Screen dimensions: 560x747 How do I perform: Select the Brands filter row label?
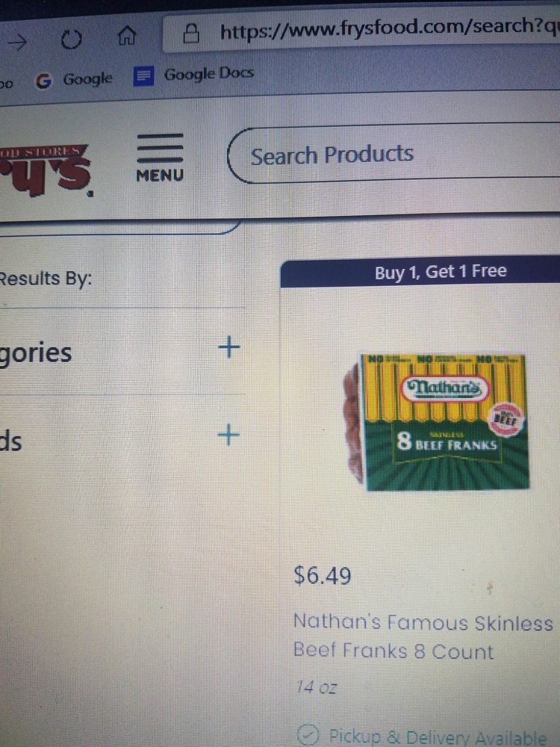tap(10, 441)
